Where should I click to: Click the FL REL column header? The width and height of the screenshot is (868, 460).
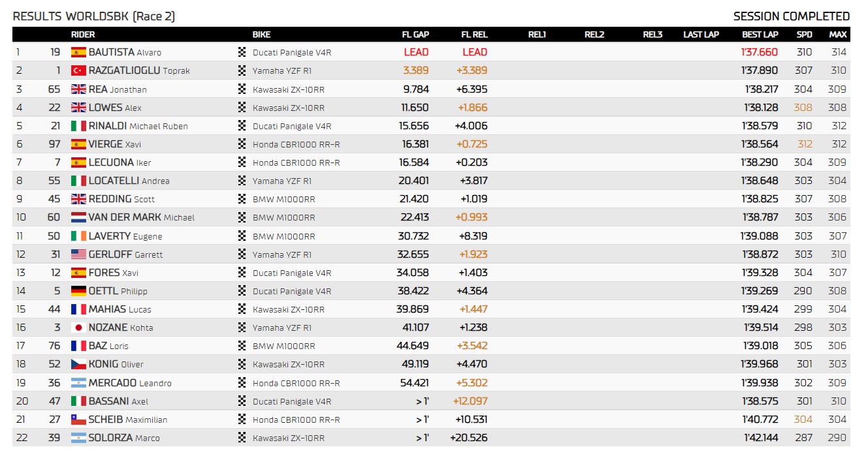pyautogui.click(x=474, y=35)
